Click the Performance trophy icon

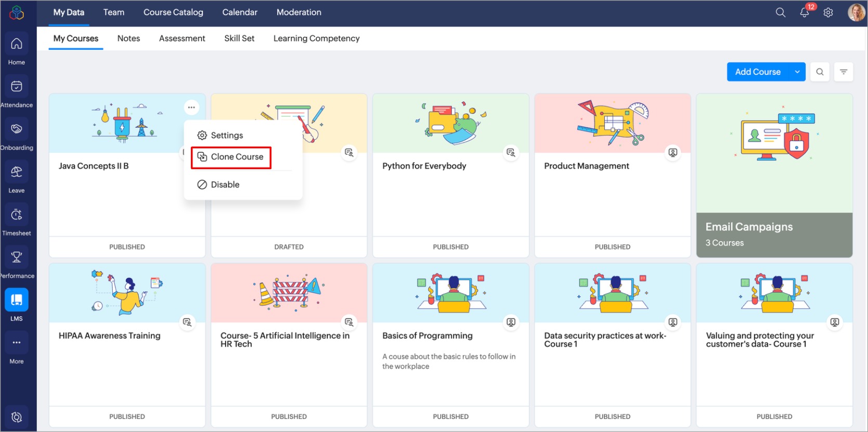[17, 257]
